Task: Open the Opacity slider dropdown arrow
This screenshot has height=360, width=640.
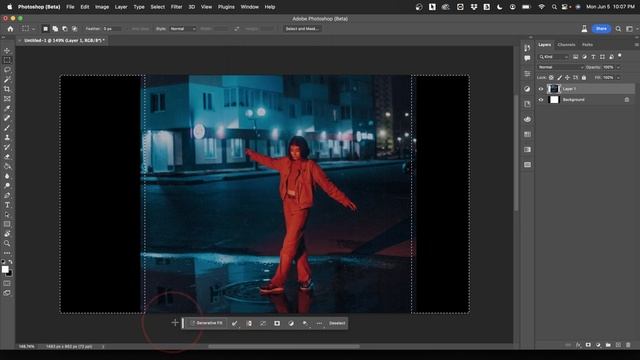Action: (x=618, y=67)
